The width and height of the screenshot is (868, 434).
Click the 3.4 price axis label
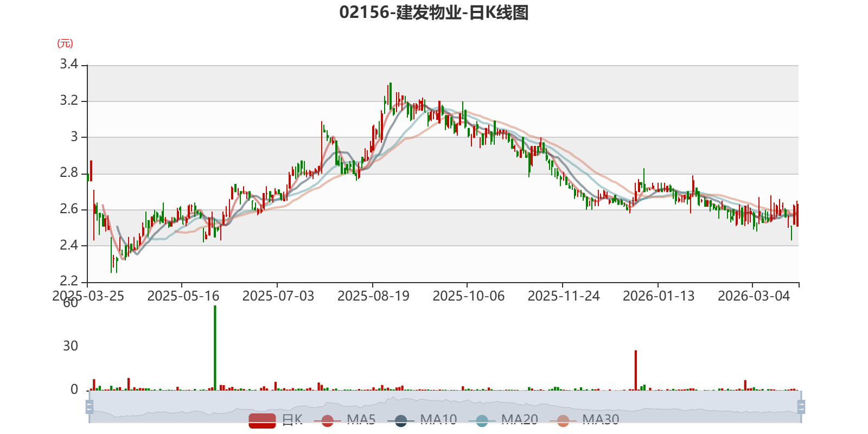[x=69, y=65]
